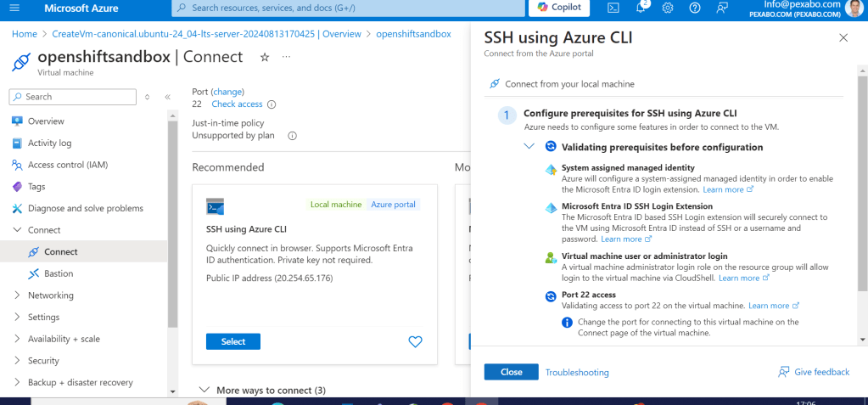Click the sidebar sort up-down arrows icon
868x405 pixels.
pos(148,97)
